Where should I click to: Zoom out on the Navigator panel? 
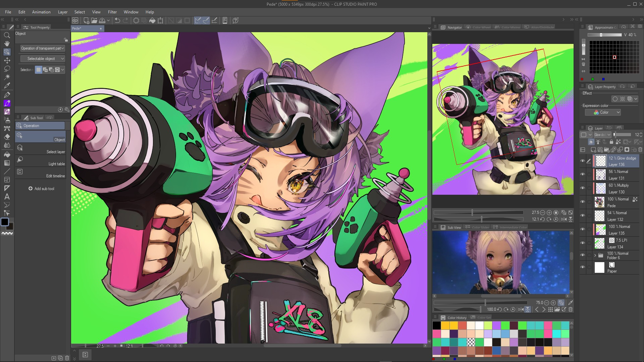tap(542, 213)
